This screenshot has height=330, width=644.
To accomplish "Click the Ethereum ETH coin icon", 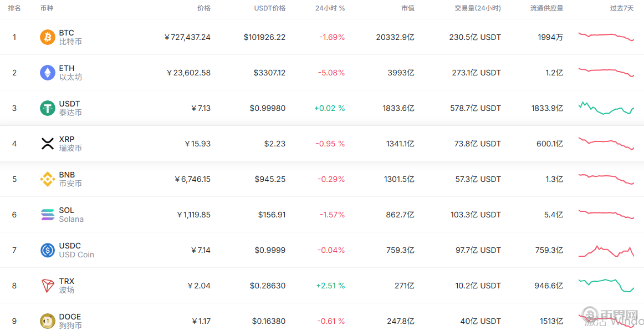I will (x=48, y=73).
